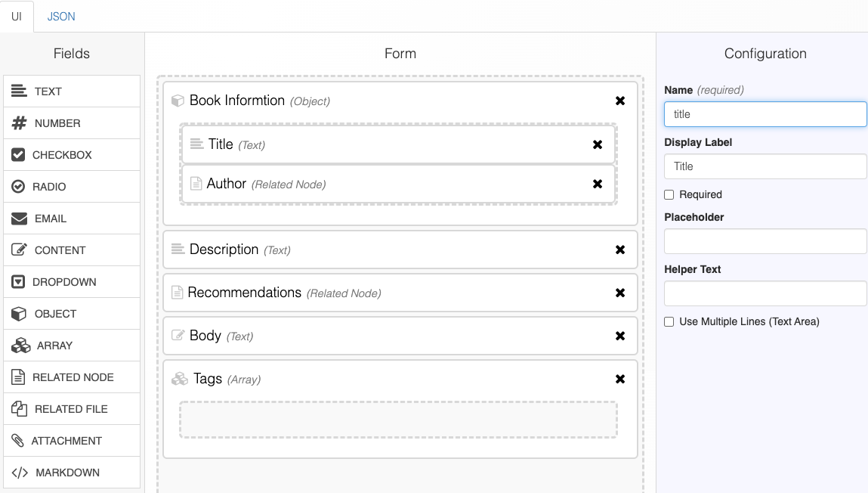
Task: Select the Number hash icon
Action: click(20, 123)
